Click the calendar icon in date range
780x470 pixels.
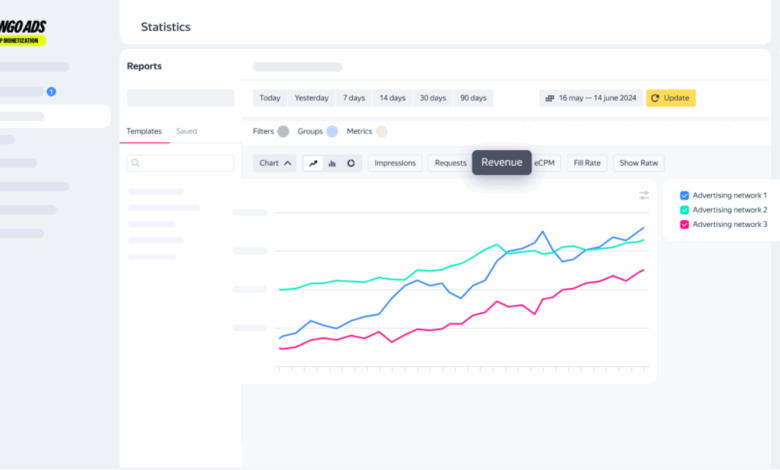(x=549, y=98)
